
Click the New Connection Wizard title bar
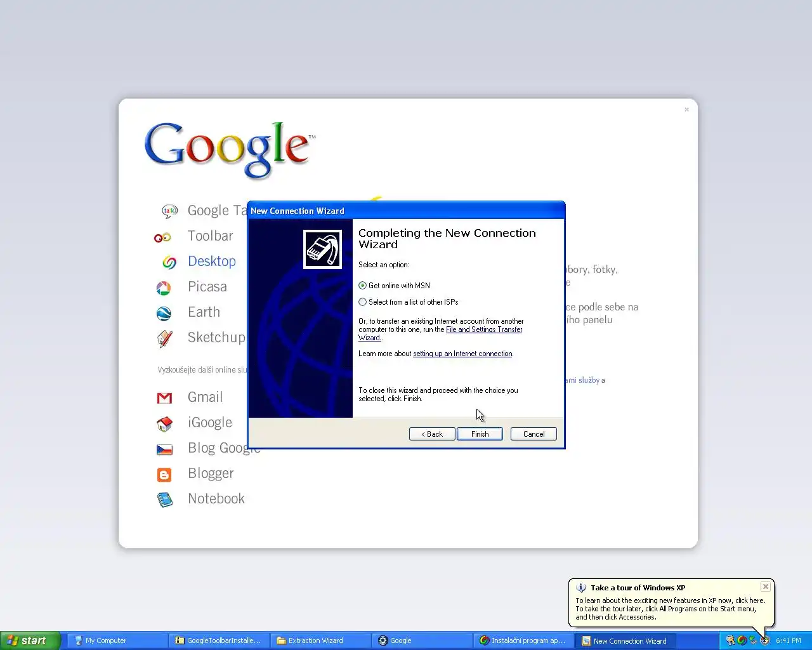pyautogui.click(x=406, y=211)
